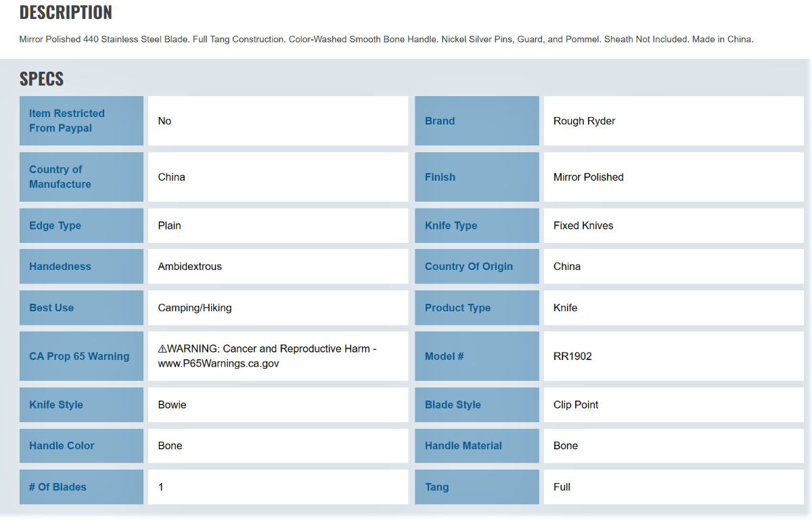The height and width of the screenshot is (521, 812).
Task: Click the 'CA Prop 65 Warning' label
Action: (x=79, y=357)
